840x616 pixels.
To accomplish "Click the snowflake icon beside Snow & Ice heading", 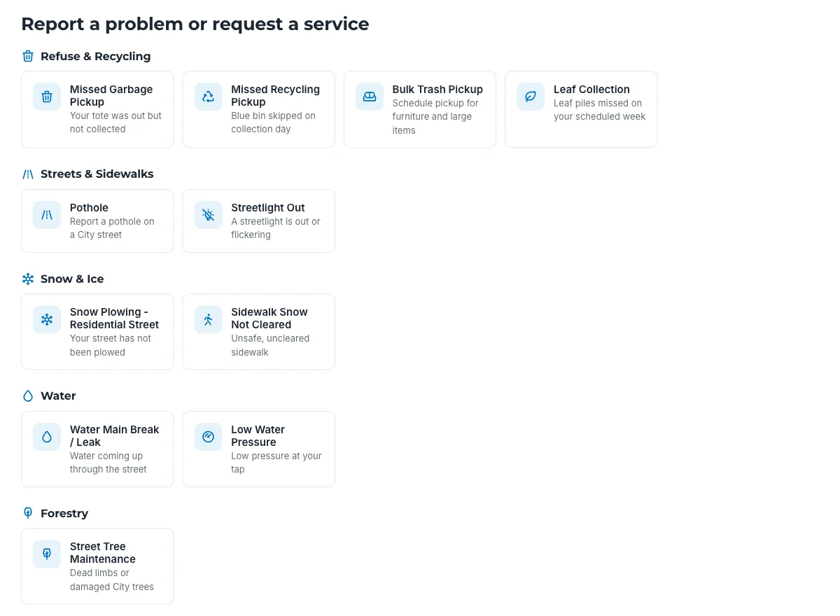I will [28, 279].
